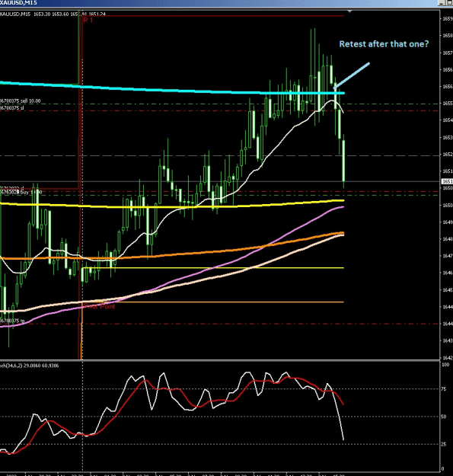
Task: Click the XAUUSD,M15 window title bar
Action: pyautogui.click(x=219, y=3)
